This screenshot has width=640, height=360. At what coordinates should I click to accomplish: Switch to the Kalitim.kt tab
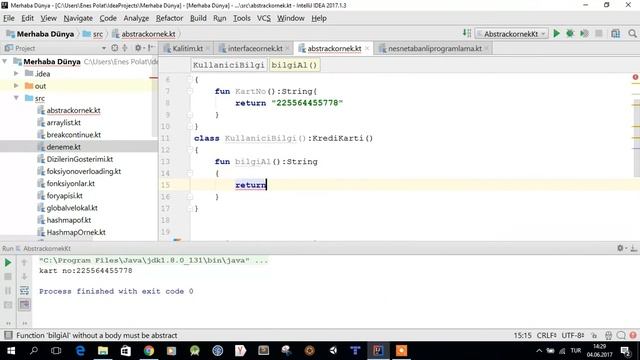187,49
